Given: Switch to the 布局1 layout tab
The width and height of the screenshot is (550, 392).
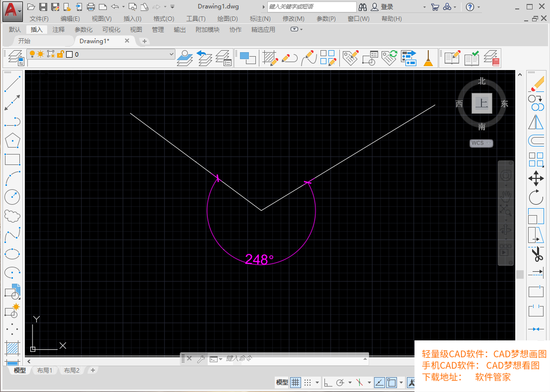Looking at the screenshot, I should 44,370.
